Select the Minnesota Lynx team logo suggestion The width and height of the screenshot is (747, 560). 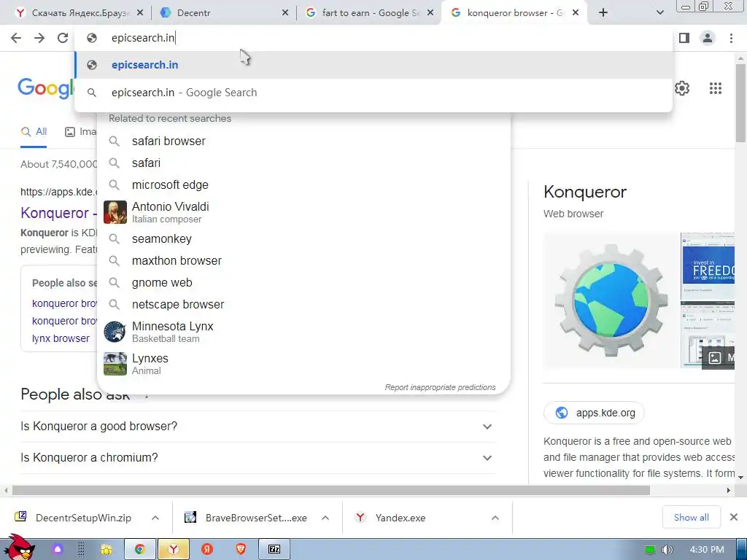(115, 332)
